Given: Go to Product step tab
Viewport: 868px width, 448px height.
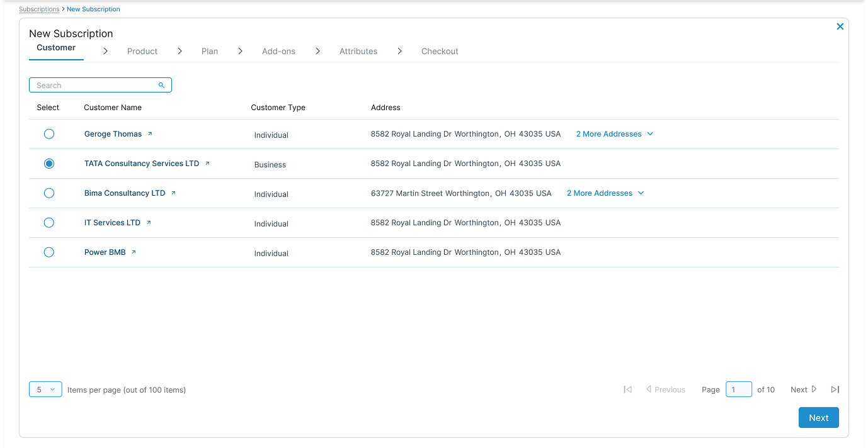Looking at the screenshot, I should pos(142,52).
